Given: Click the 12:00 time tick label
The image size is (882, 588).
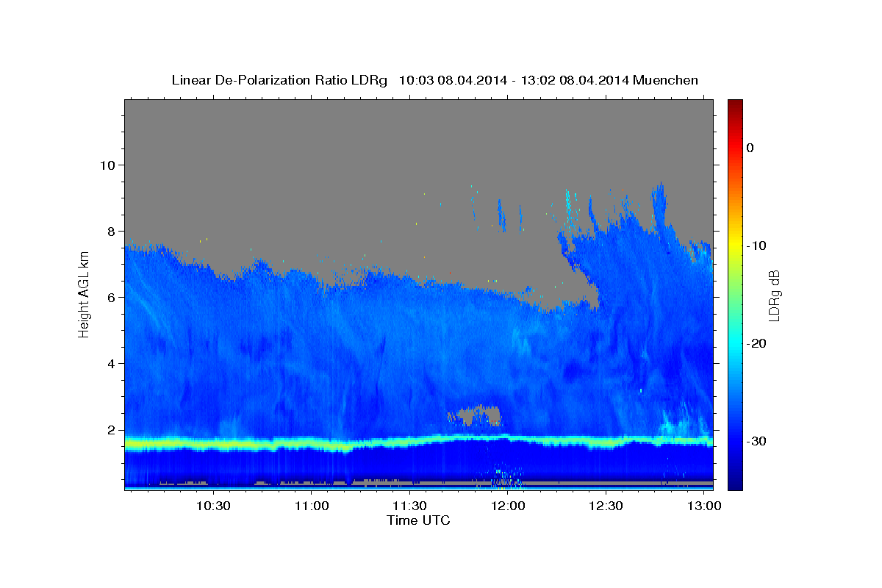Looking at the screenshot, I should (507, 506).
